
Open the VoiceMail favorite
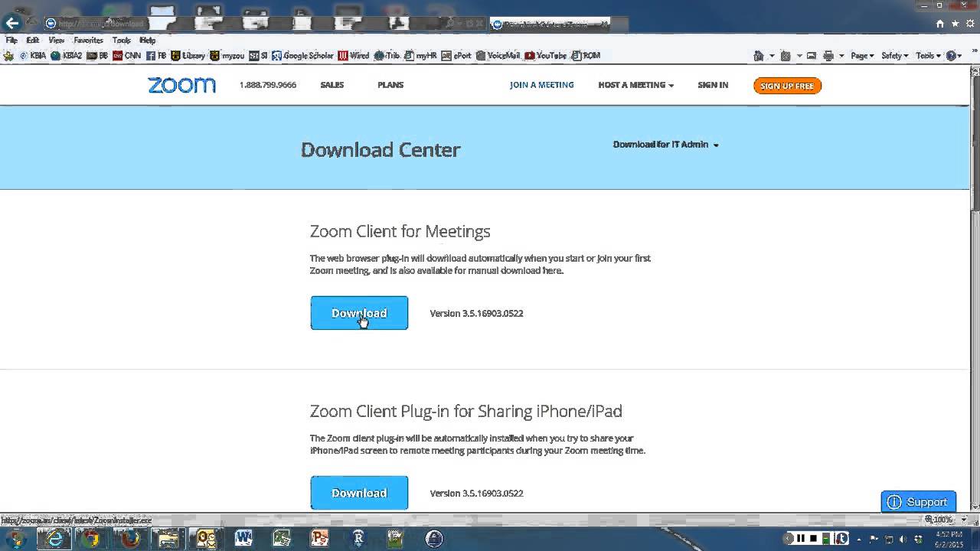pos(498,56)
